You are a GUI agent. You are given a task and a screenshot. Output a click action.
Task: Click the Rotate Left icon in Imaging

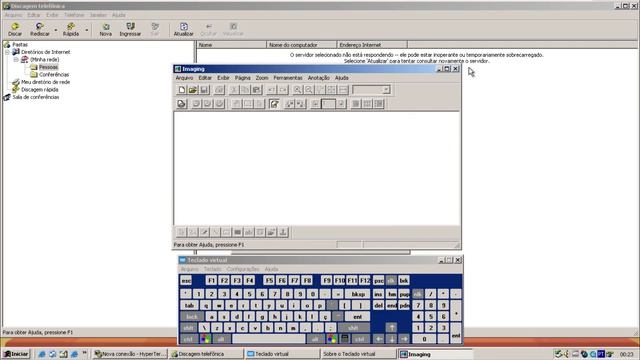point(289,104)
